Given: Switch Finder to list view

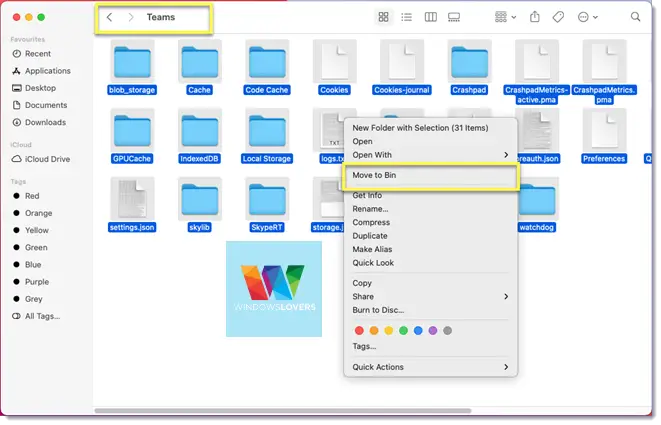Looking at the screenshot, I should (x=406, y=17).
